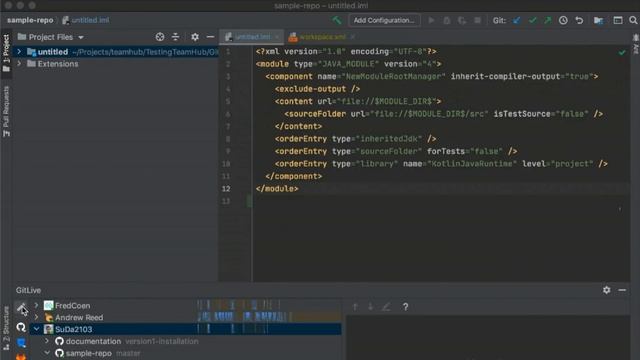Click the closing </module> tag line
The width and height of the screenshot is (640, 360).
tap(277, 189)
